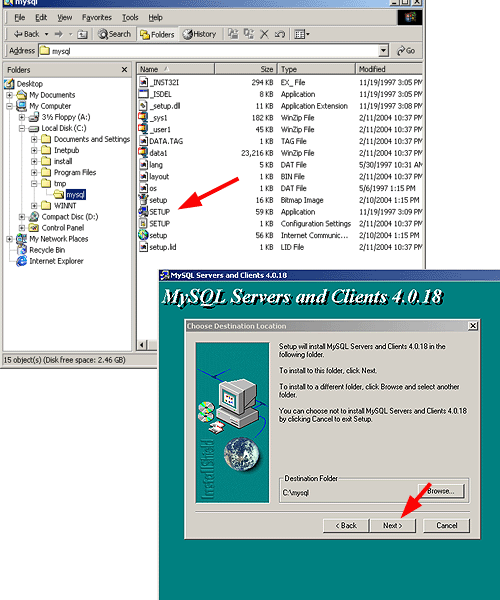This screenshot has height=600, width=500.
Task: Expand My Documents tree node
Action: pyautogui.click(x=10, y=95)
